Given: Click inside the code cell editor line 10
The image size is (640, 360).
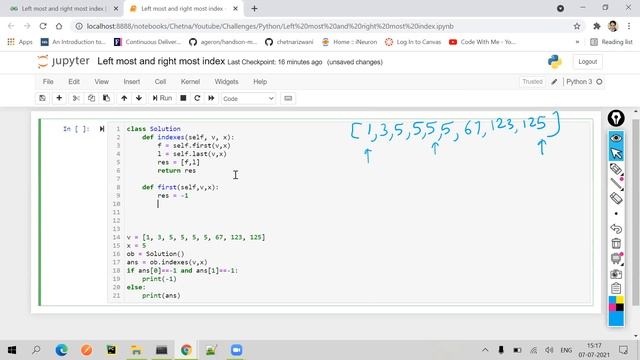Looking at the screenshot, I should coord(351,204).
